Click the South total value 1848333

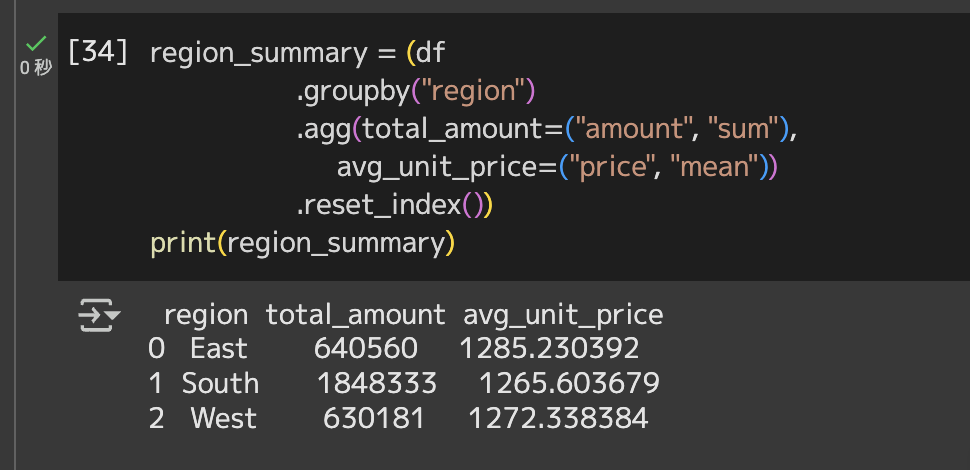[377, 383]
